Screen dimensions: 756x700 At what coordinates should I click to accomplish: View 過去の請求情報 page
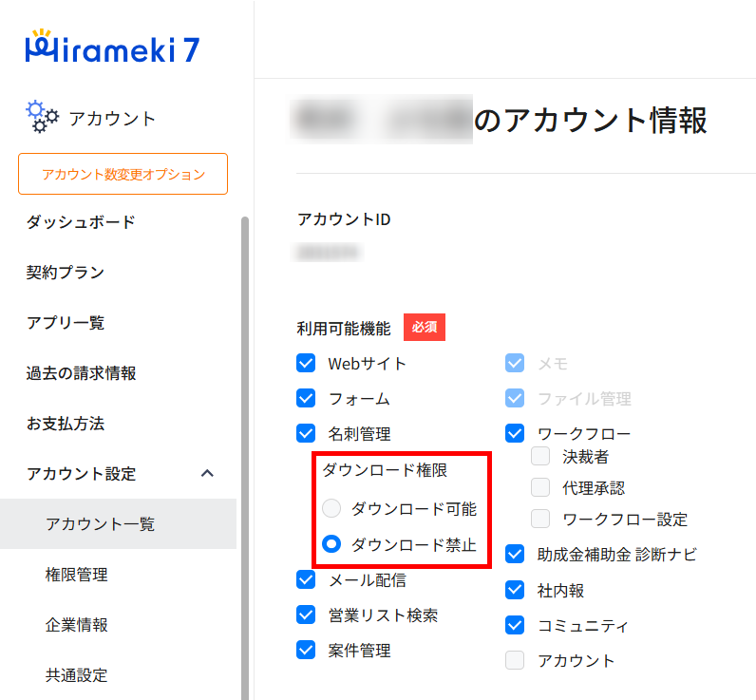[81, 373]
